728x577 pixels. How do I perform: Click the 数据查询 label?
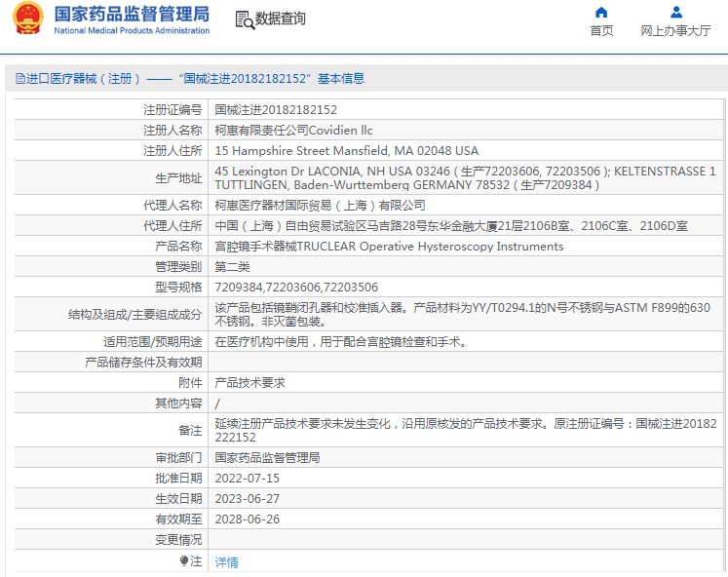click(280, 19)
